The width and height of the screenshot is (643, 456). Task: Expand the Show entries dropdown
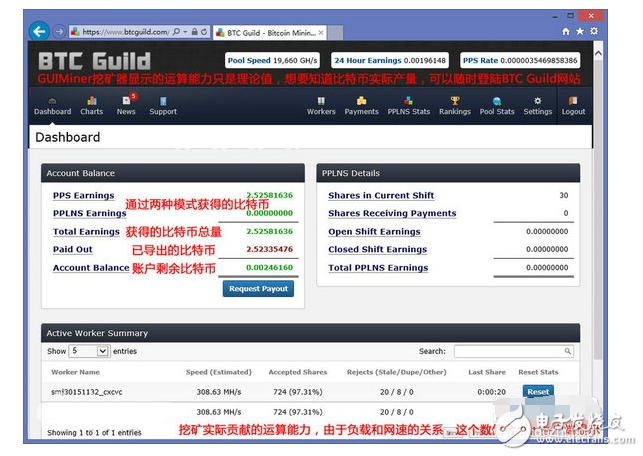(x=89, y=351)
